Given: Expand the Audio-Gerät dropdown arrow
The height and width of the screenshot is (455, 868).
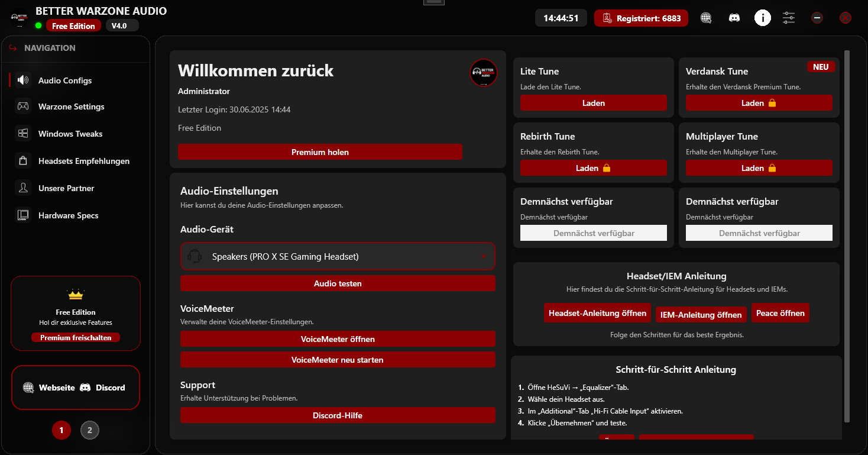Looking at the screenshot, I should (x=484, y=256).
